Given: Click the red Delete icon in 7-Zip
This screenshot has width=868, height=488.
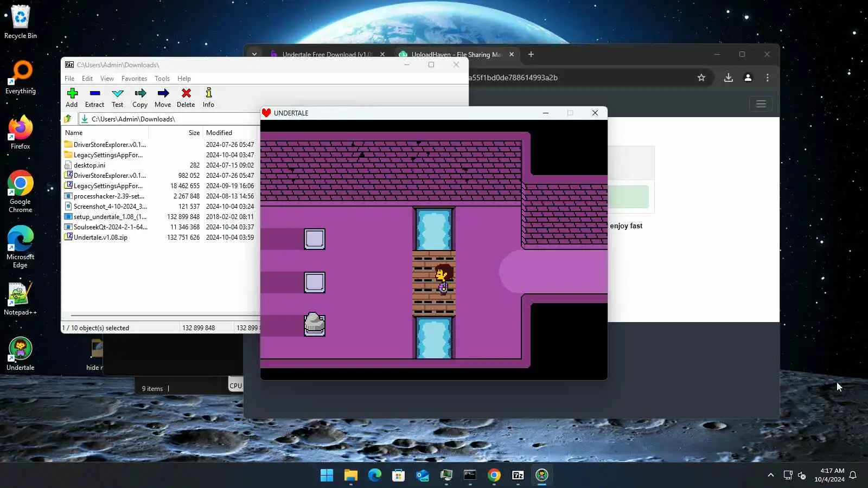Looking at the screenshot, I should coord(186,98).
